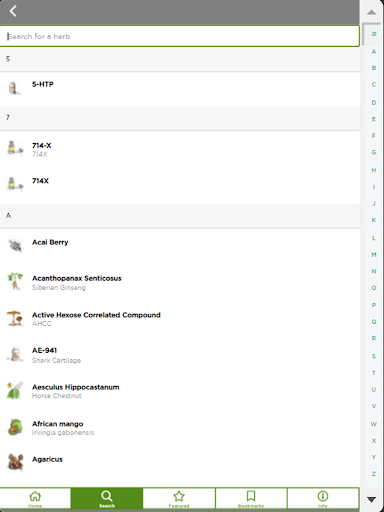Click the African mango fruit icon

click(x=15, y=427)
